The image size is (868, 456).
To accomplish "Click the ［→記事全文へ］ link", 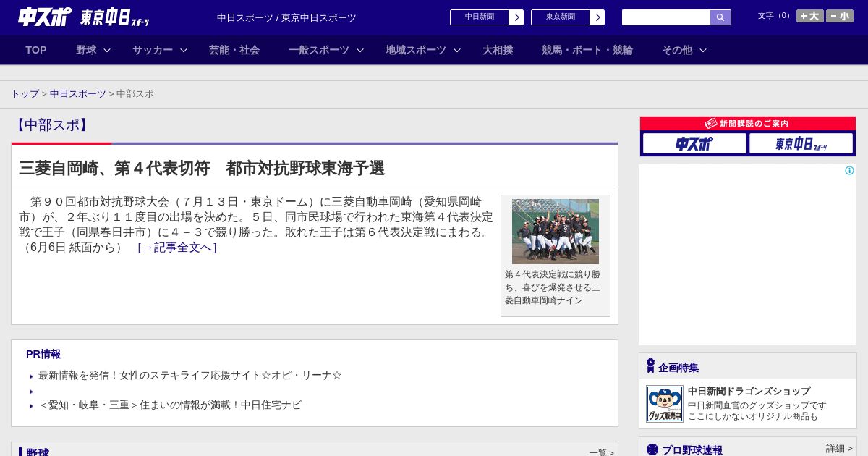I will 177,248.
